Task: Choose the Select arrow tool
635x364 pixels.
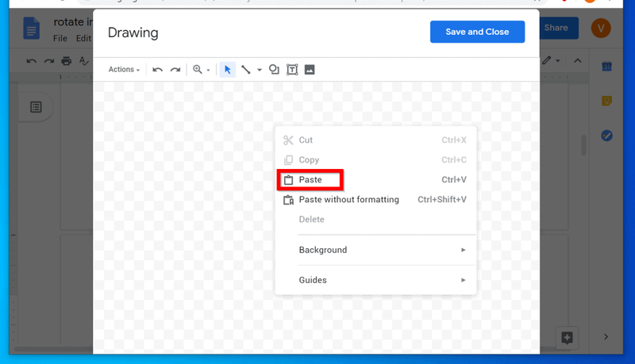Action: [x=228, y=70]
